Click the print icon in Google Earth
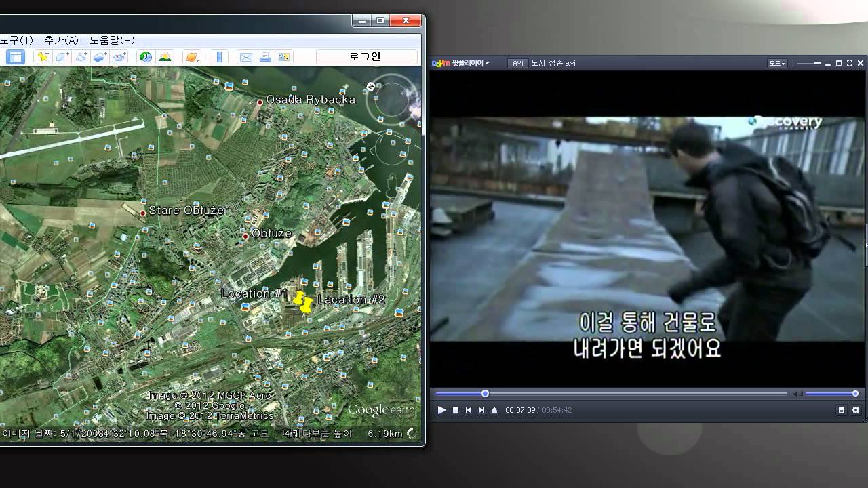 point(265,57)
